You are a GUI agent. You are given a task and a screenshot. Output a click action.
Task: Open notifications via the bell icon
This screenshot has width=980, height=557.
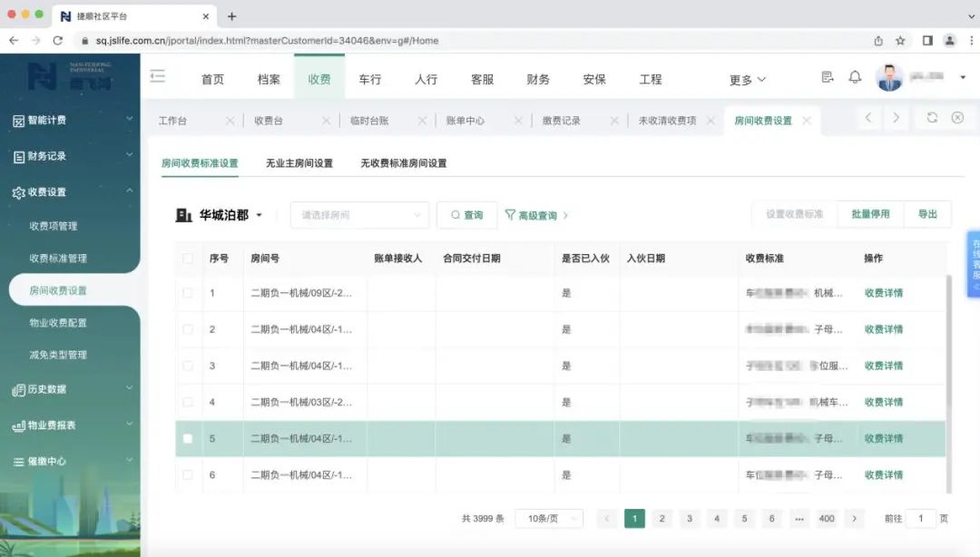pos(855,78)
